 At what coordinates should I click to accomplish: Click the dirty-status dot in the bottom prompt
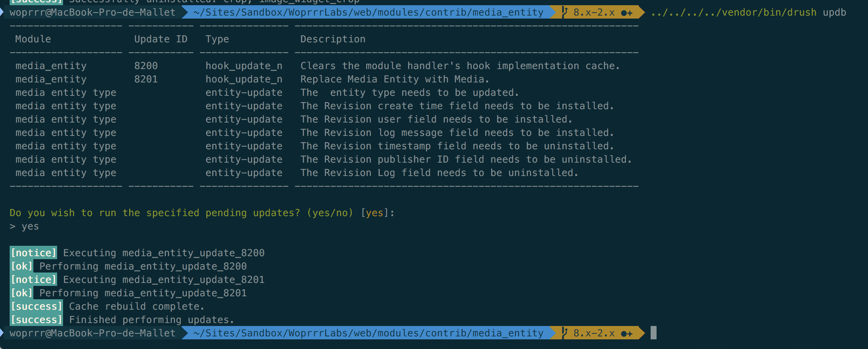pos(624,334)
